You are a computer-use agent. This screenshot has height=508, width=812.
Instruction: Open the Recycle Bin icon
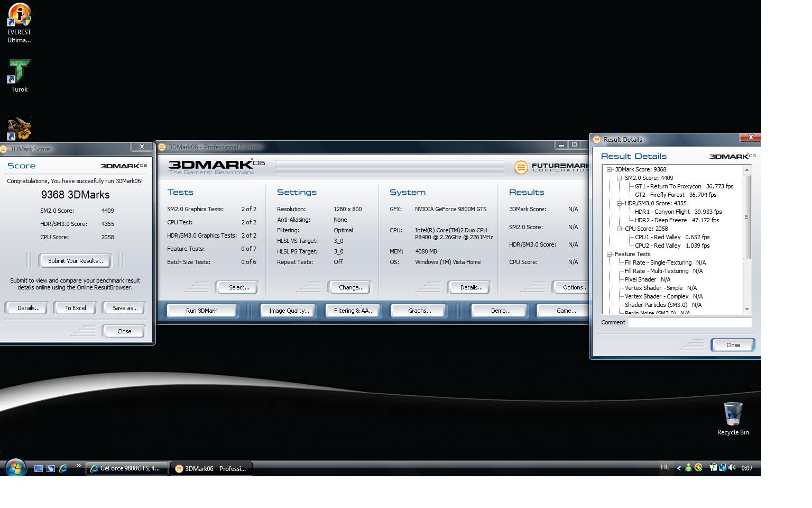[x=733, y=419]
